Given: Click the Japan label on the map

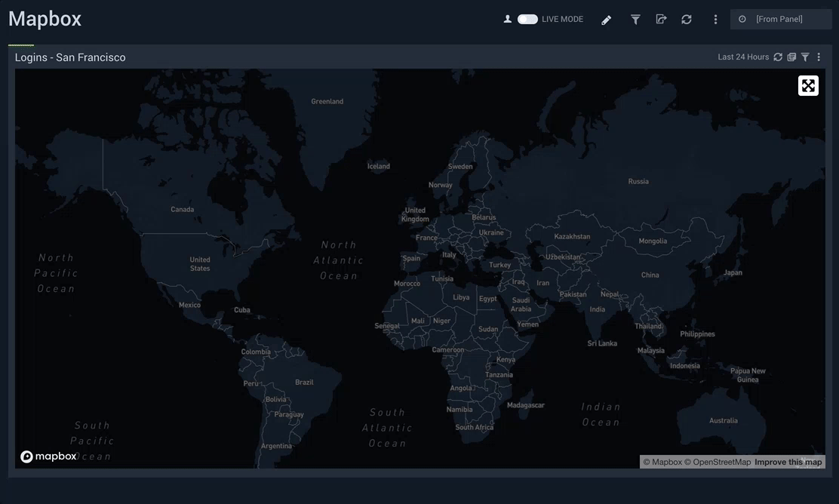Looking at the screenshot, I should (733, 273).
